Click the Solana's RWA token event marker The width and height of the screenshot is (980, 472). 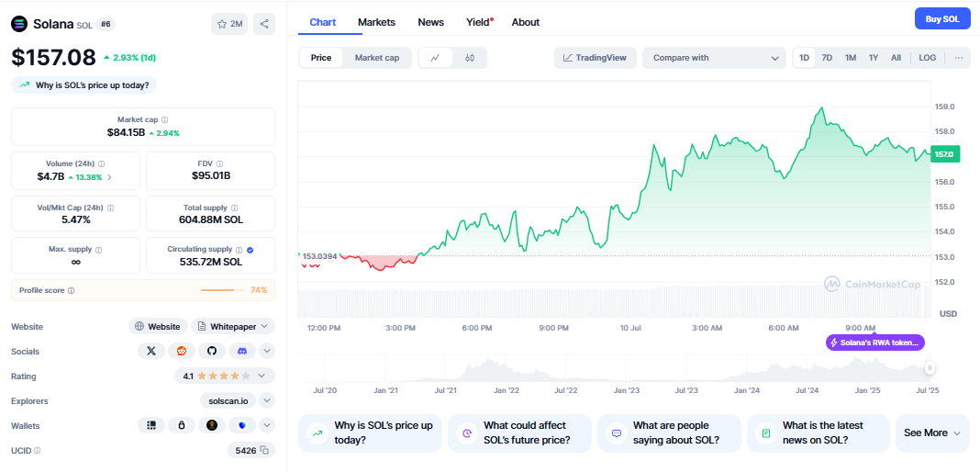pos(875,343)
